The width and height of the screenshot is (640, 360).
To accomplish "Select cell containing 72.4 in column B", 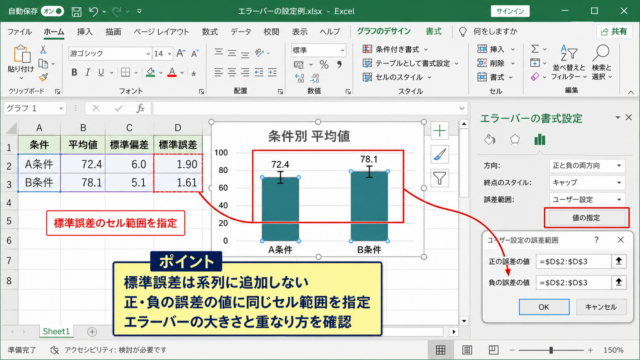I will (83, 164).
